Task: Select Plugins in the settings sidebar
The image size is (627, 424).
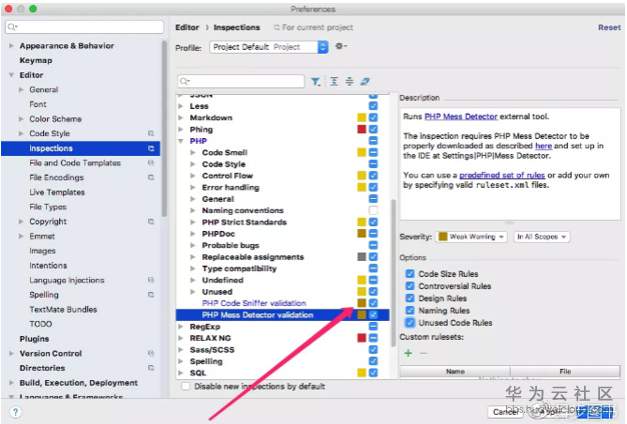Action: (34, 338)
